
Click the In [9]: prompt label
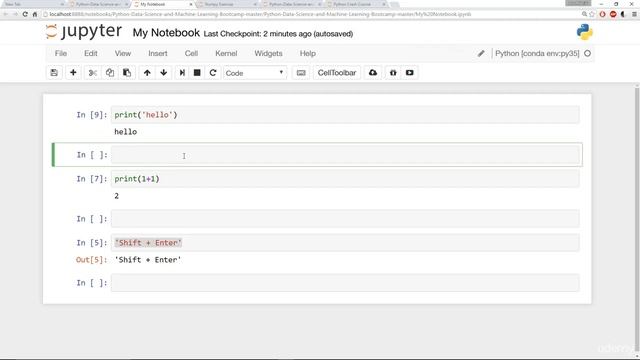(91, 115)
